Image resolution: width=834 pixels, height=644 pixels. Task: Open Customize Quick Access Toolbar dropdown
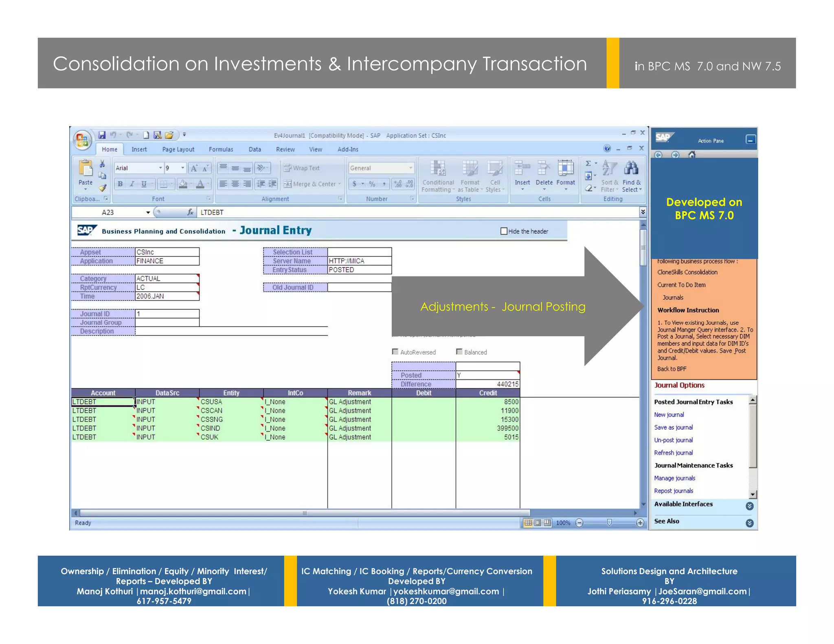[x=184, y=135]
